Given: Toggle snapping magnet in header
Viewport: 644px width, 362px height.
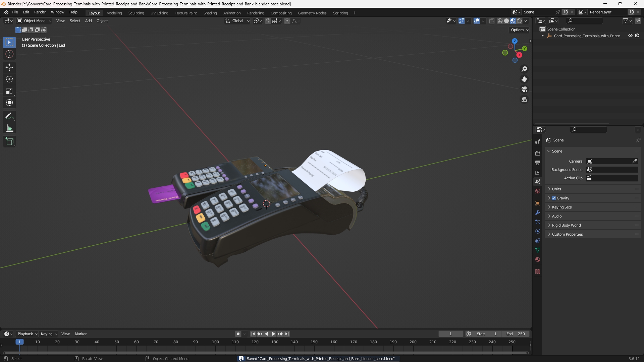Looking at the screenshot, I should coord(268,21).
